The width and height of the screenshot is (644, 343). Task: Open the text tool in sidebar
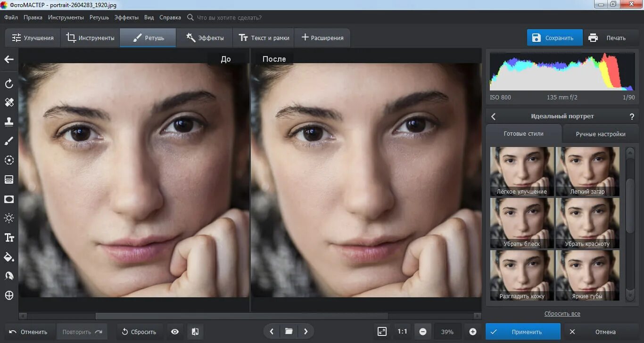[x=9, y=237]
